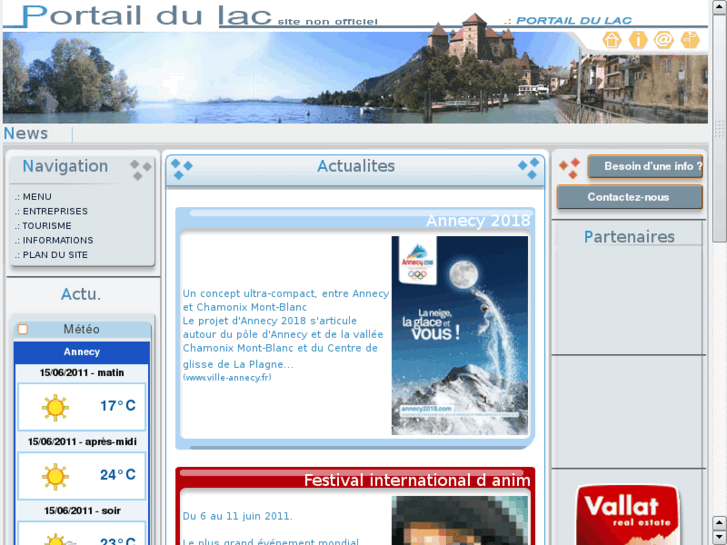Screen dimensions: 727x545
Task: Click the pixelated Festival article image
Action: (x=459, y=520)
